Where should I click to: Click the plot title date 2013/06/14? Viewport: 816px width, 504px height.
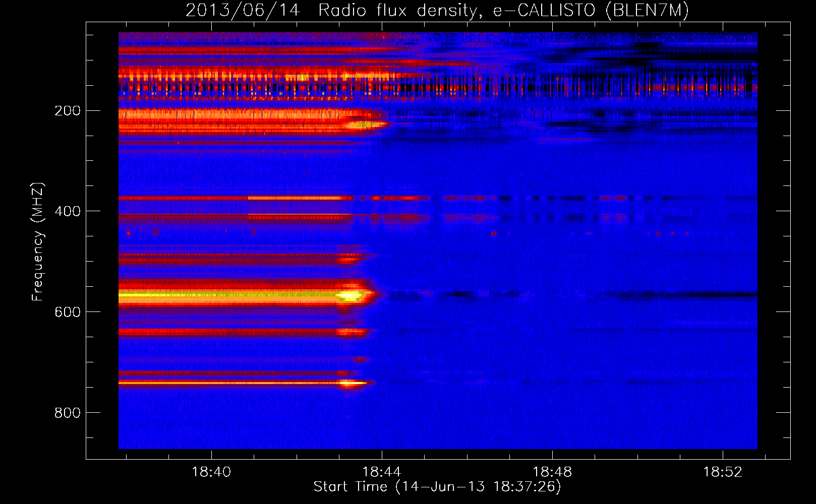(243, 11)
